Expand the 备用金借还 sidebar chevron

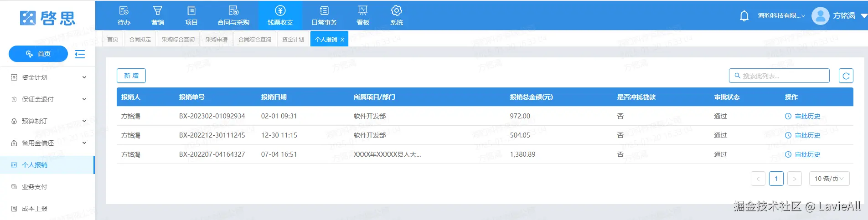click(x=84, y=143)
